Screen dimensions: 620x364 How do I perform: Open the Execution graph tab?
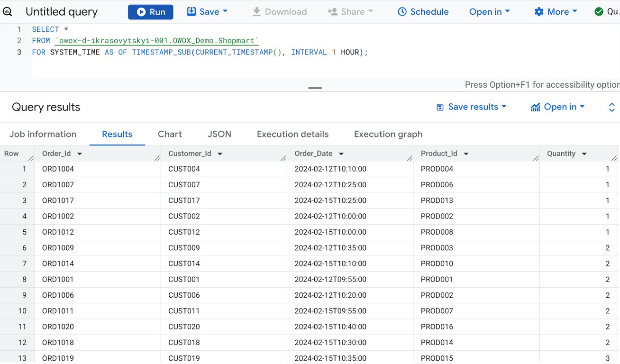pyautogui.click(x=388, y=134)
